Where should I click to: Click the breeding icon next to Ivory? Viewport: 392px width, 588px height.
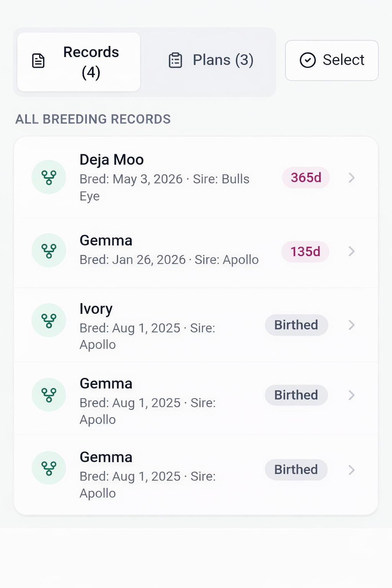coord(49,320)
